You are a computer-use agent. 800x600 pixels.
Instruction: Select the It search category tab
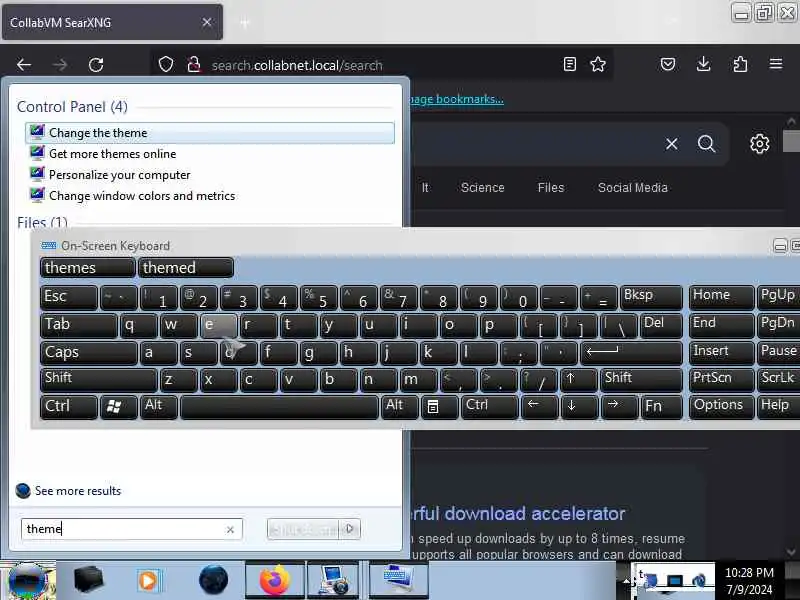click(425, 188)
